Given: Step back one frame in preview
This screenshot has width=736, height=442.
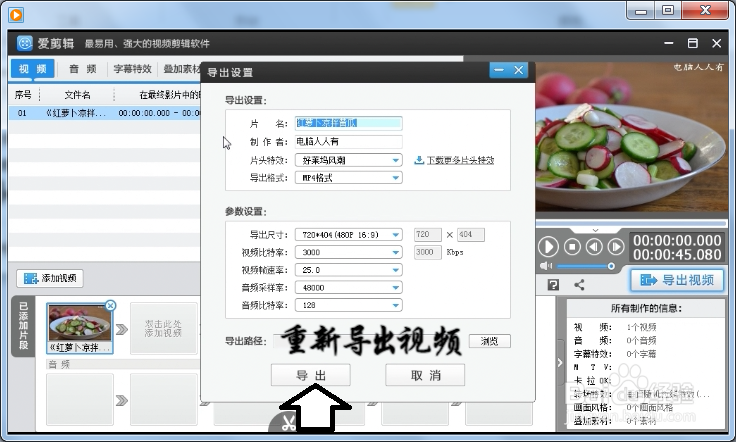Looking at the screenshot, I should [594, 246].
